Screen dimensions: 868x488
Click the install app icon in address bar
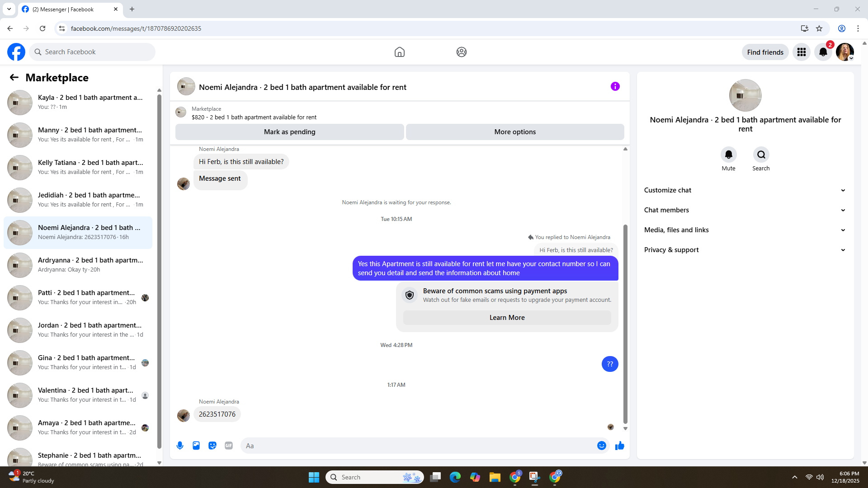click(804, 28)
